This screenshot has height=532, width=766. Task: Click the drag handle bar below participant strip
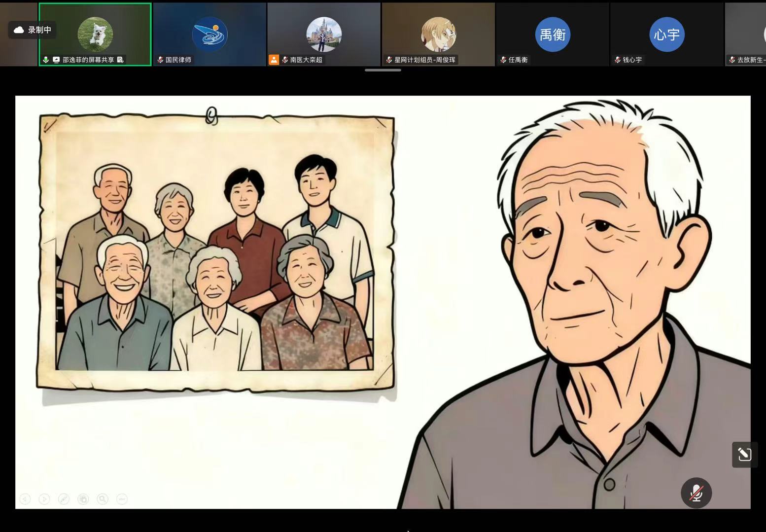click(383, 70)
